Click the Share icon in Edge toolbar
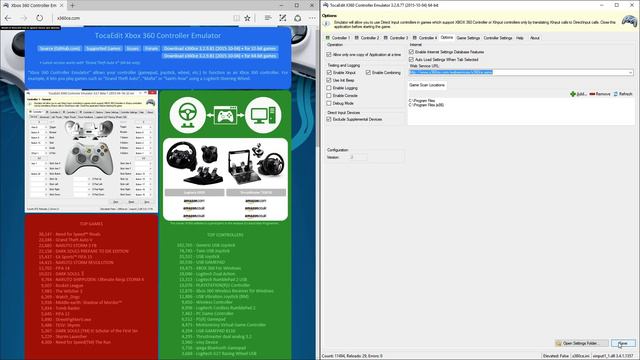Screen dimensions: 640x360 298,18
